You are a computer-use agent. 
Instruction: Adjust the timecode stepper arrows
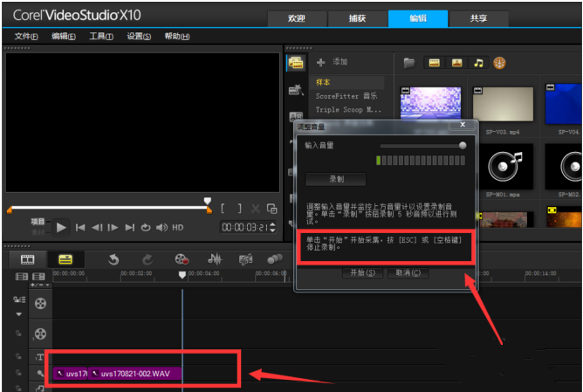click(272, 227)
